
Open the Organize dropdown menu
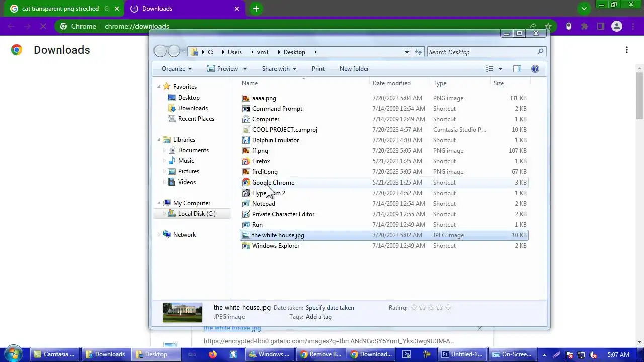(177, 69)
